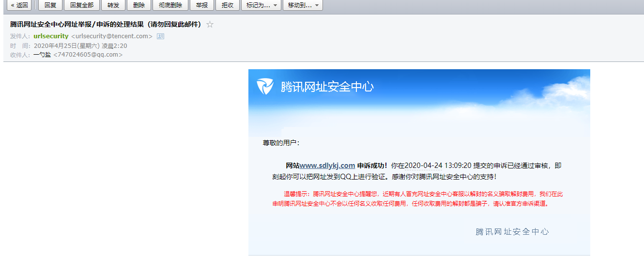Click the 腾讯网址安全中心 banner title

click(x=327, y=87)
